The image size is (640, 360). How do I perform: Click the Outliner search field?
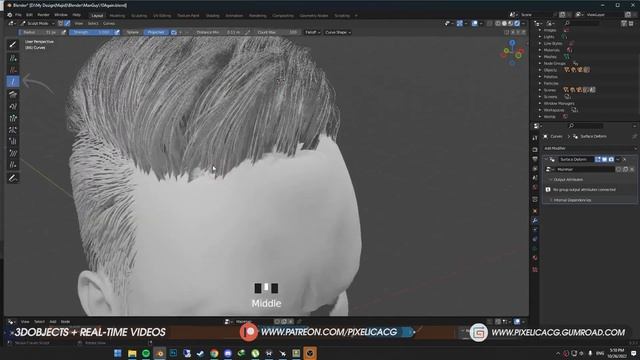tap(582, 24)
